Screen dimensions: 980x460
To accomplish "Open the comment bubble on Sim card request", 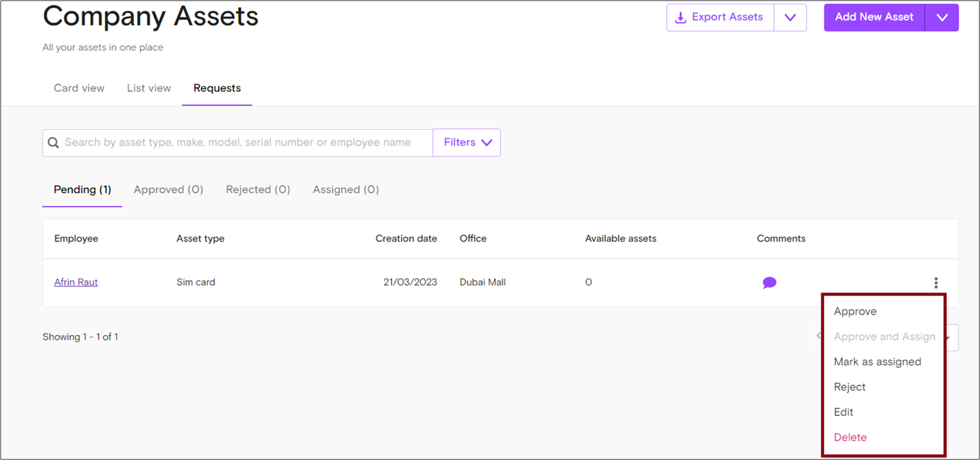I will click(x=769, y=283).
